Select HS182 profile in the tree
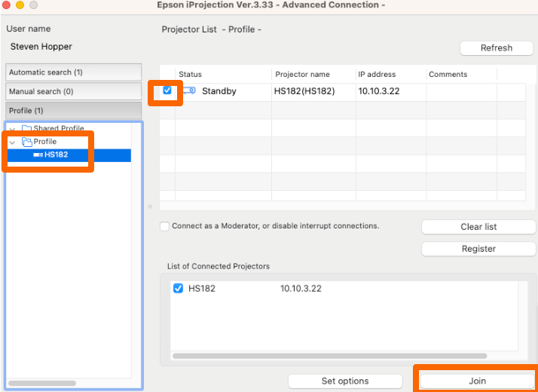538x392 pixels. [x=69, y=155]
